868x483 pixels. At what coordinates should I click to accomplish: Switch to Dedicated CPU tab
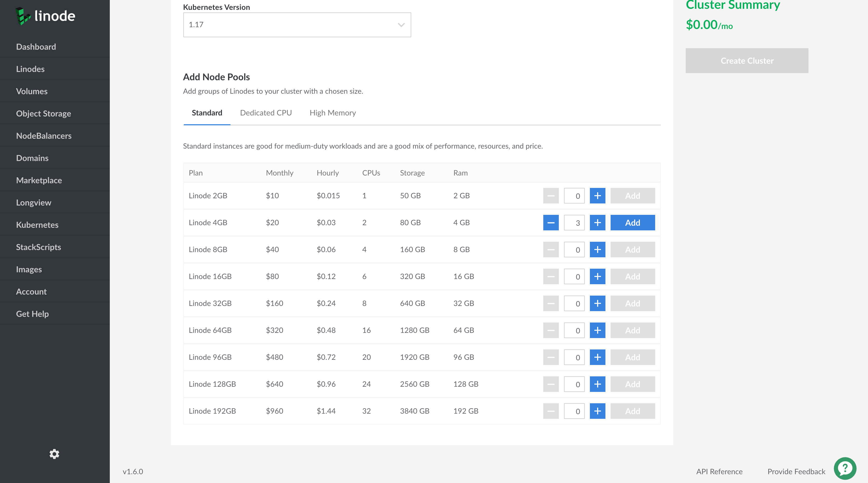265,113
